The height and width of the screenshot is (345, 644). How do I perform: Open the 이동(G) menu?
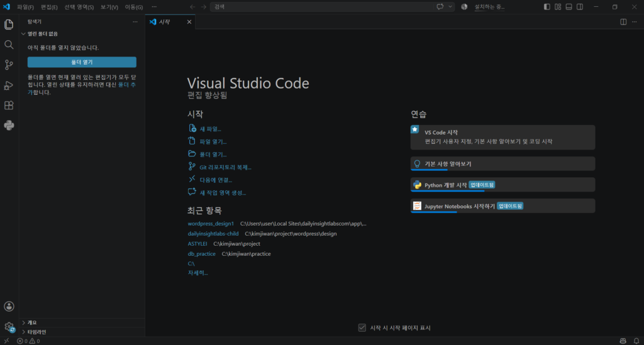point(134,7)
